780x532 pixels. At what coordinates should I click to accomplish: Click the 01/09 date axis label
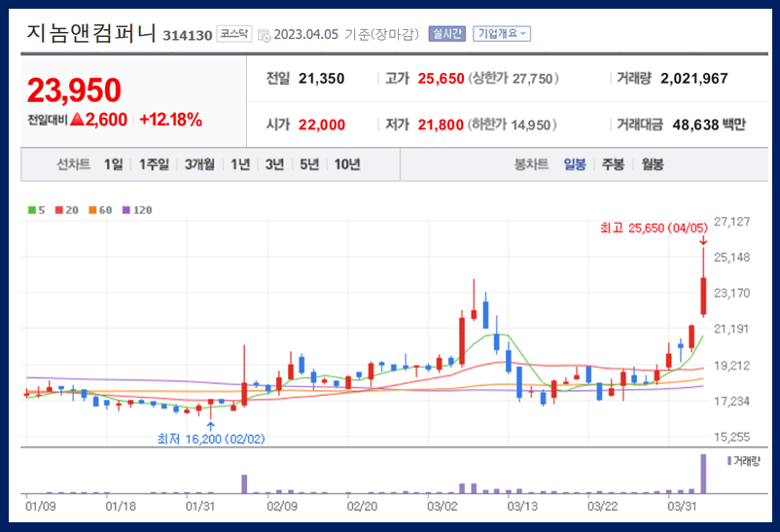(x=40, y=506)
